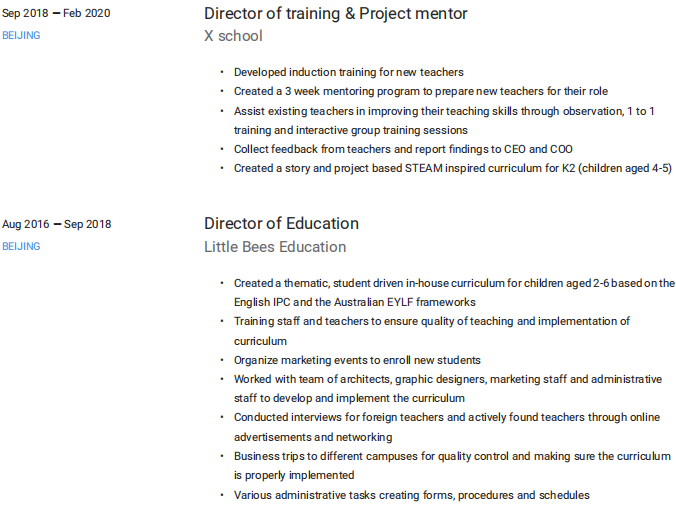Click the "Training staff and teachers" bullet
The height and width of the screenshot is (508, 676).
[432, 321]
